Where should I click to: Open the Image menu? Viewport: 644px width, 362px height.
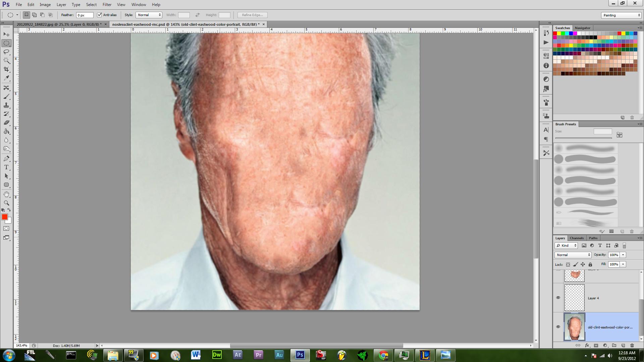[x=45, y=5]
